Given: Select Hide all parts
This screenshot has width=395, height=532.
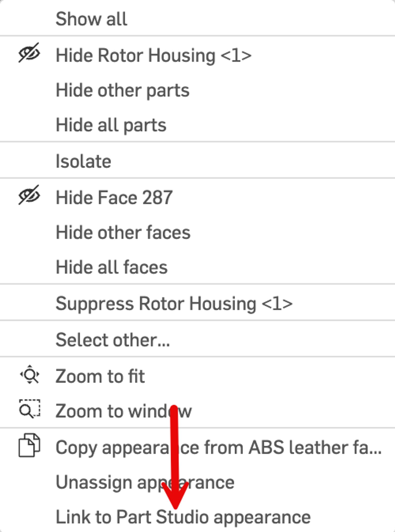Looking at the screenshot, I should 111,125.
